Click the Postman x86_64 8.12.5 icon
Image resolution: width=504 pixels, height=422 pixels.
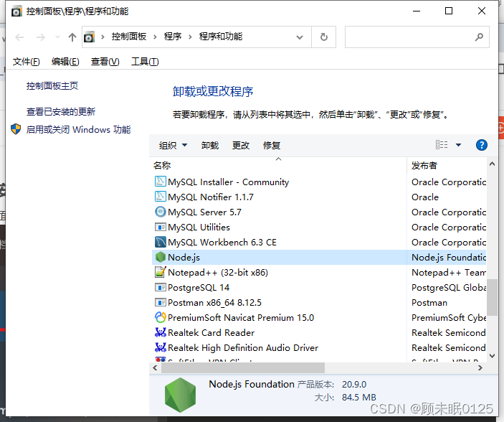pyautogui.click(x=160, y=302)
